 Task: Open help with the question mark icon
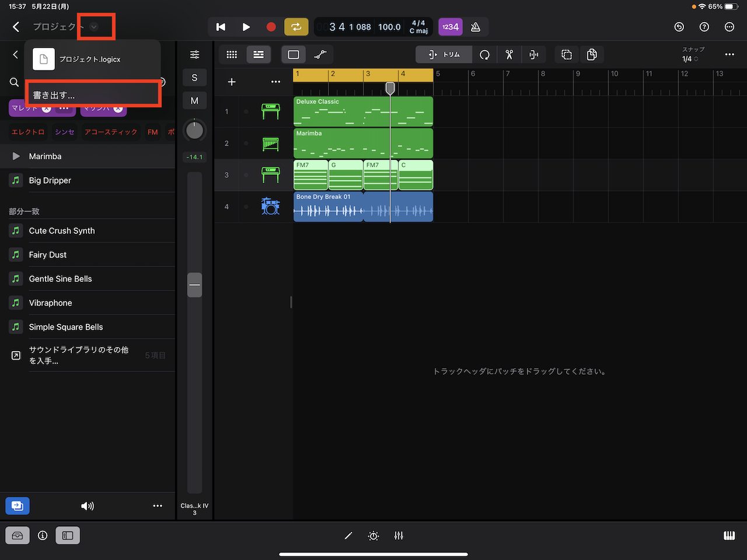point(704,27)
